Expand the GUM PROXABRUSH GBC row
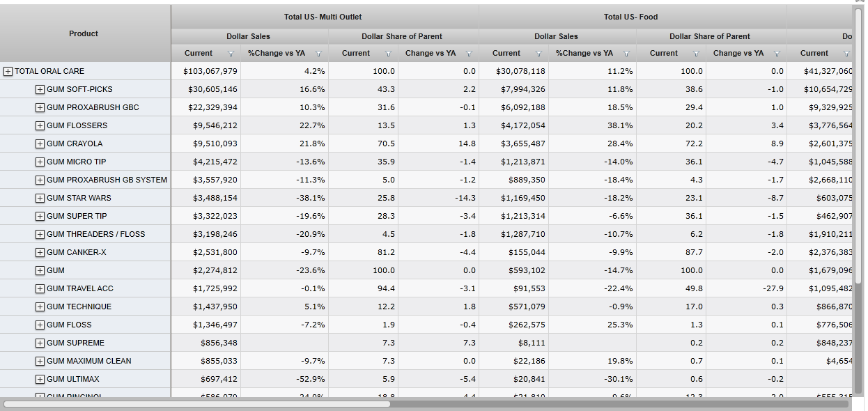Viewport: 868px width, 411px height. 40,107
